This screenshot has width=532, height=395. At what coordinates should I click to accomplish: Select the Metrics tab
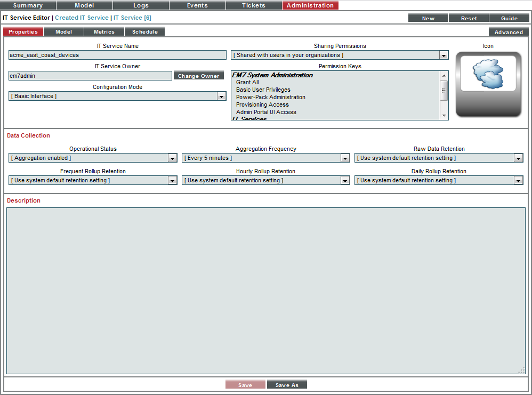pos(104,31)
